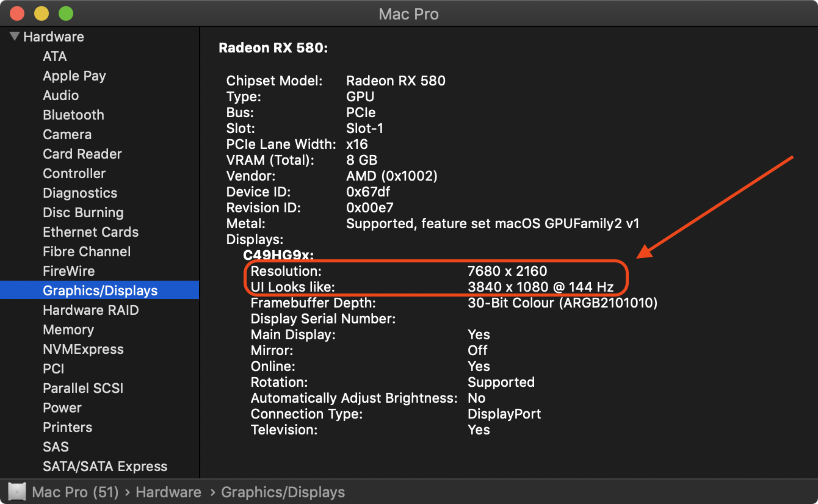Click the Online label
This screenshot has height=504, width=818.
(273, 366)
